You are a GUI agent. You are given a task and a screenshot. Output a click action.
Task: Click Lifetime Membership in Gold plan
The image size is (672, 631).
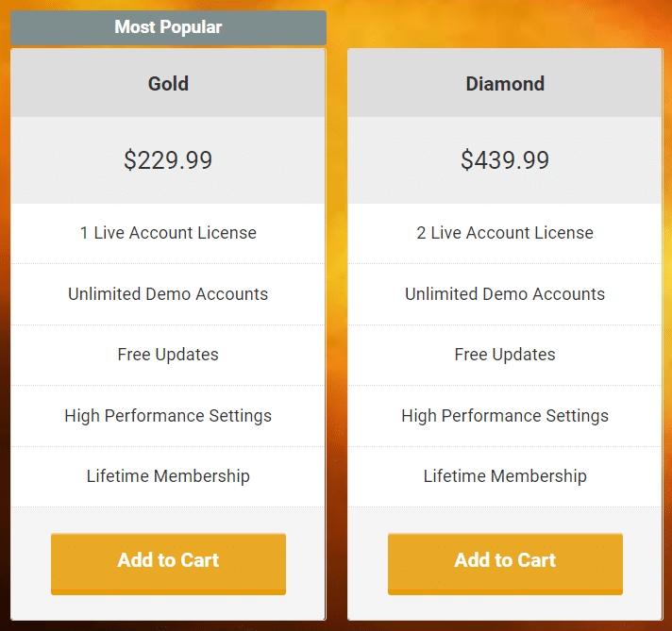tap(168, 476)
